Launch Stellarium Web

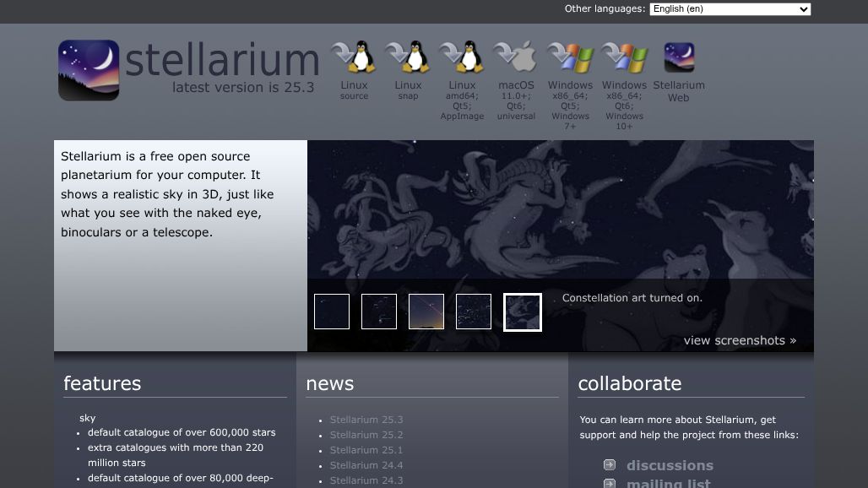(678, 68)
